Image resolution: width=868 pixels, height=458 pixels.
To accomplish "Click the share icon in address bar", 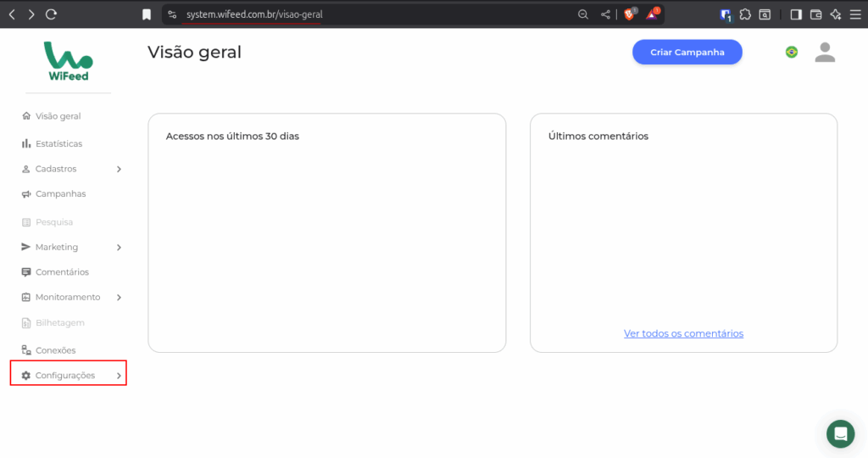I will (x=605, y=14).
